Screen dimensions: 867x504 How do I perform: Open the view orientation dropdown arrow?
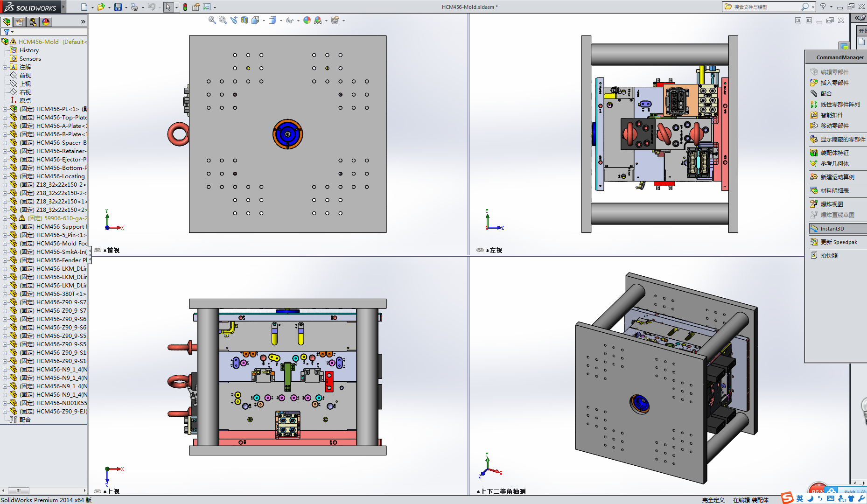264,21
